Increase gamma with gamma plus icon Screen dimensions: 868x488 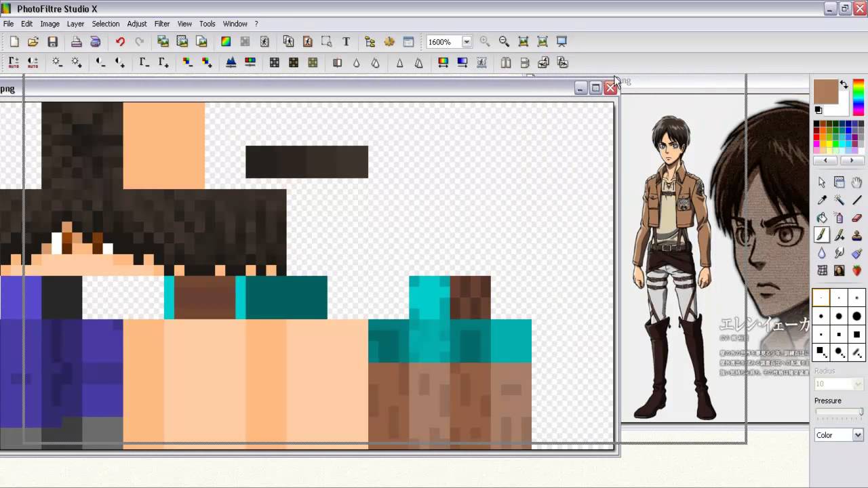point(163,63)
